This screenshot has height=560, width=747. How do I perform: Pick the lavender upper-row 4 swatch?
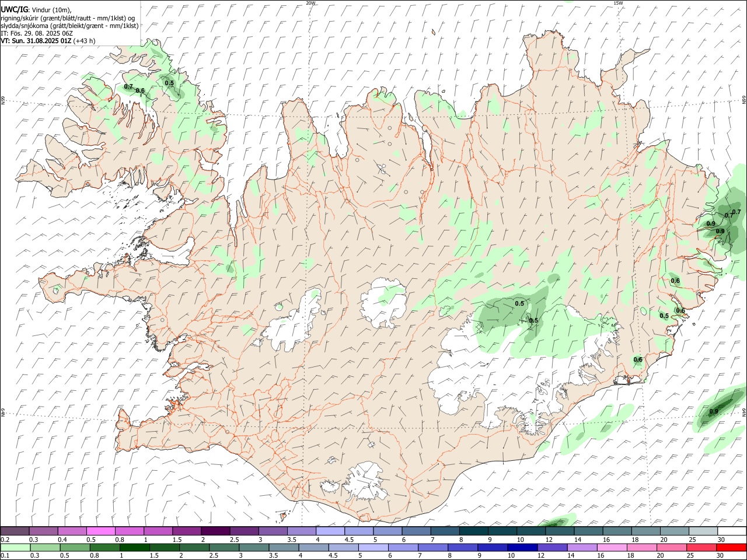tap(330, 531)
